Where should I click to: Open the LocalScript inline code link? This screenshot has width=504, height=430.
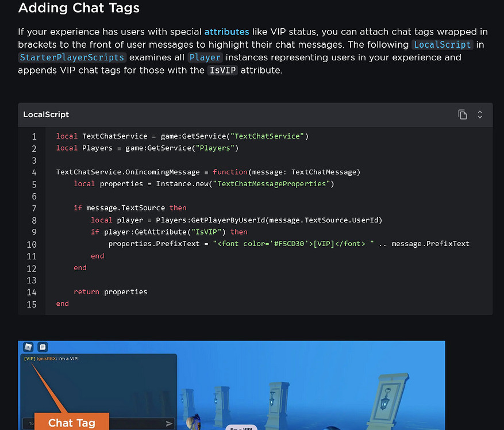442,44
